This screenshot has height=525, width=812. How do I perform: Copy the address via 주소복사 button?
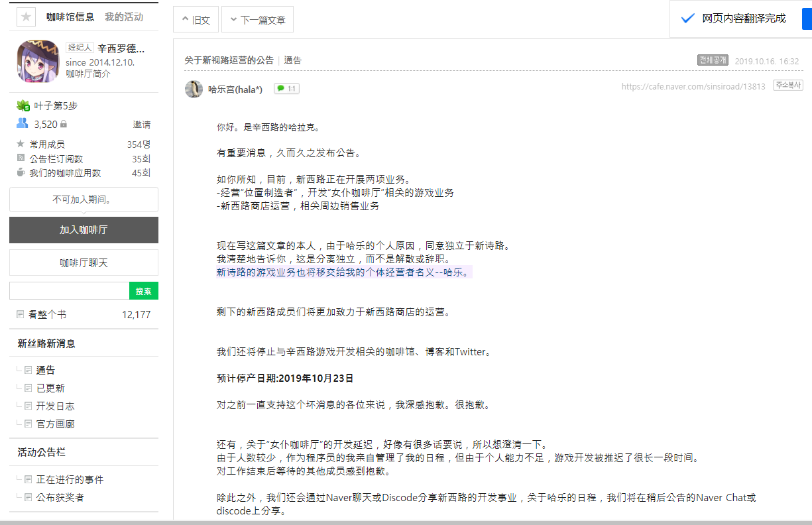point(788,86)
